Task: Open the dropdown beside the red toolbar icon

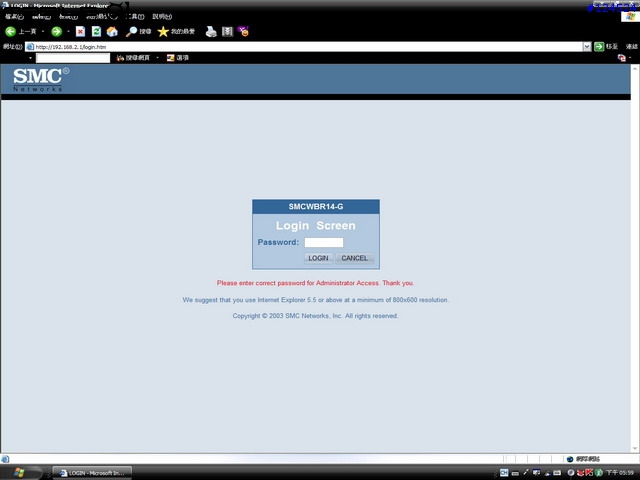Action: [630, 58]
